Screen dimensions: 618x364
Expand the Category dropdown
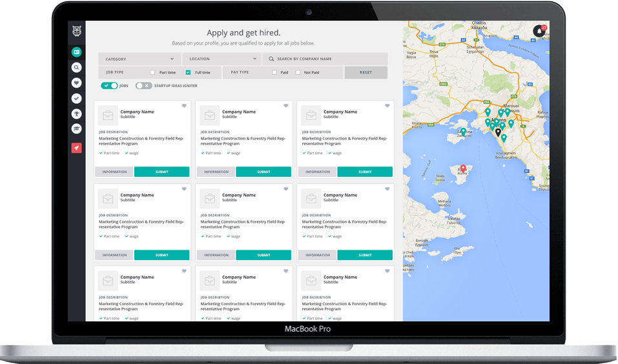point(139,59)
